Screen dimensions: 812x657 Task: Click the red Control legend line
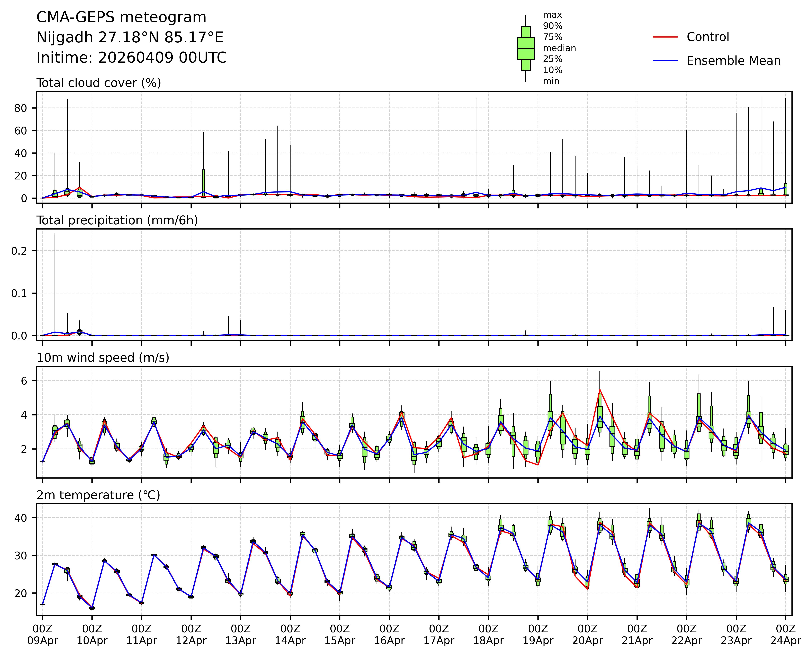point(665,37)
